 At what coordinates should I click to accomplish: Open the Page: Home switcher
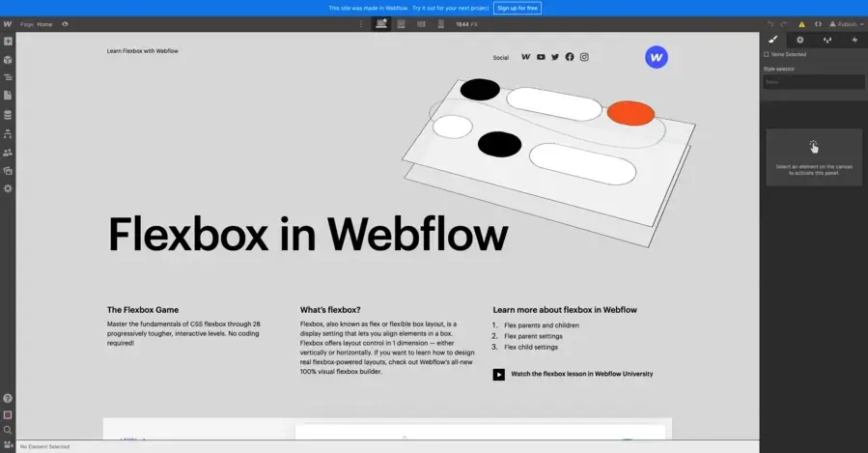(36, 24)
